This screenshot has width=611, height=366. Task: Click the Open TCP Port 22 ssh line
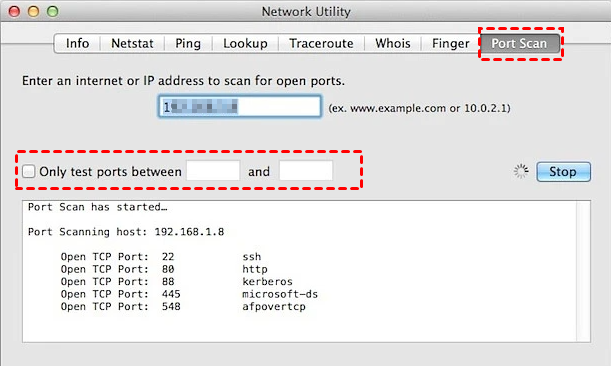(x=161, y=256)
